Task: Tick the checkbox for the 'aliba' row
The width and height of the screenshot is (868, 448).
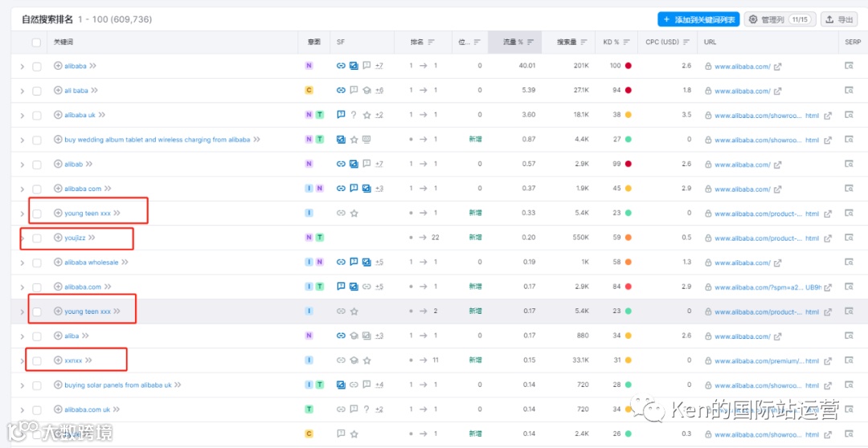Action: click(x=36, y=336)
